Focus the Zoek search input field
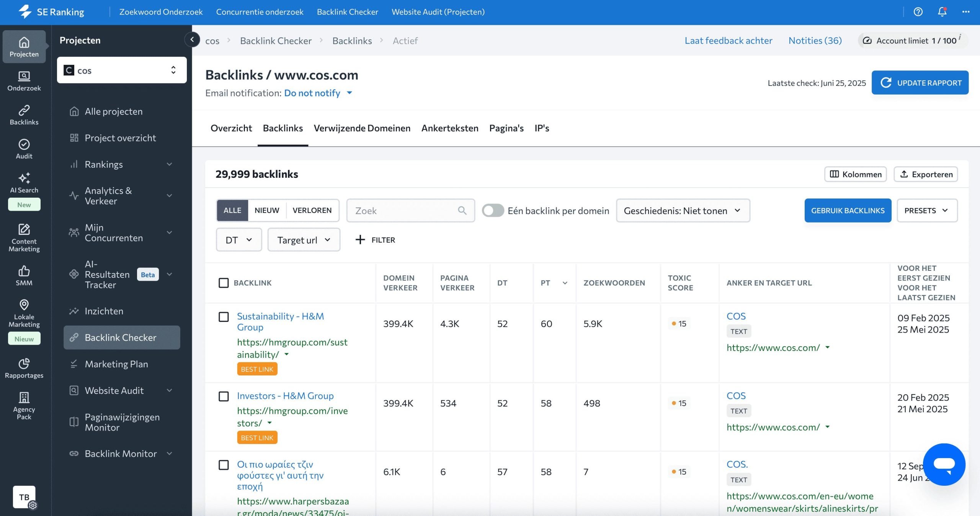This screenshot has width=980, height=516. click(410, 210)
